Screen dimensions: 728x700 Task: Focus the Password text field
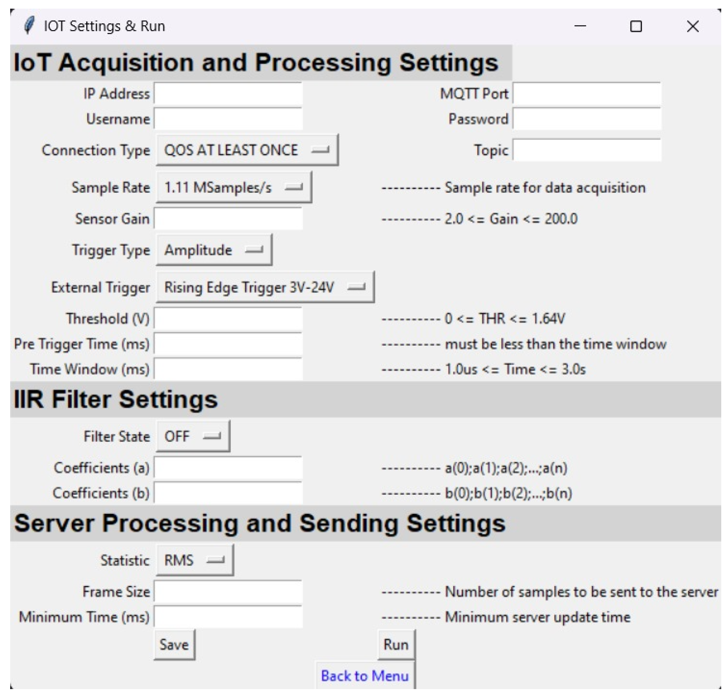[587, 119]
